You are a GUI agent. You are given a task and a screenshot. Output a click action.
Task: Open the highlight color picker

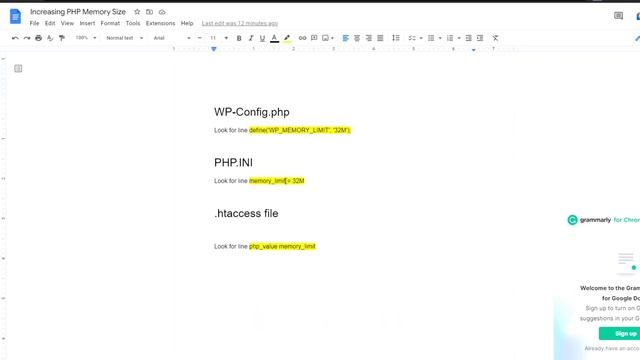pos(287,38)
